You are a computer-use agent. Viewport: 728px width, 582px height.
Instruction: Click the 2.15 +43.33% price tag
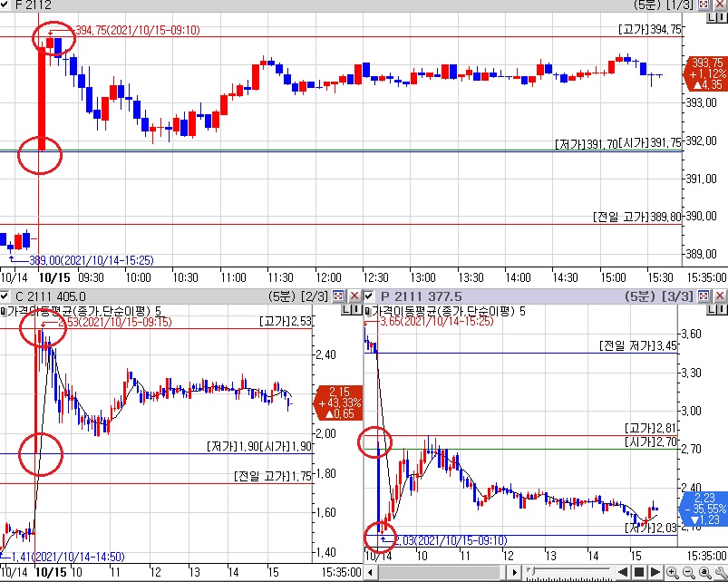pyautogui.click(x=339, y=403)
